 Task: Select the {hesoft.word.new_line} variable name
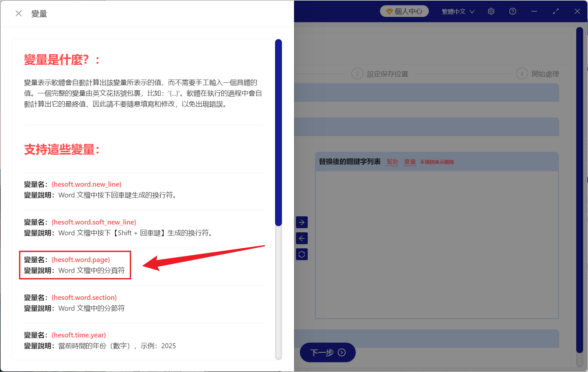87,184
